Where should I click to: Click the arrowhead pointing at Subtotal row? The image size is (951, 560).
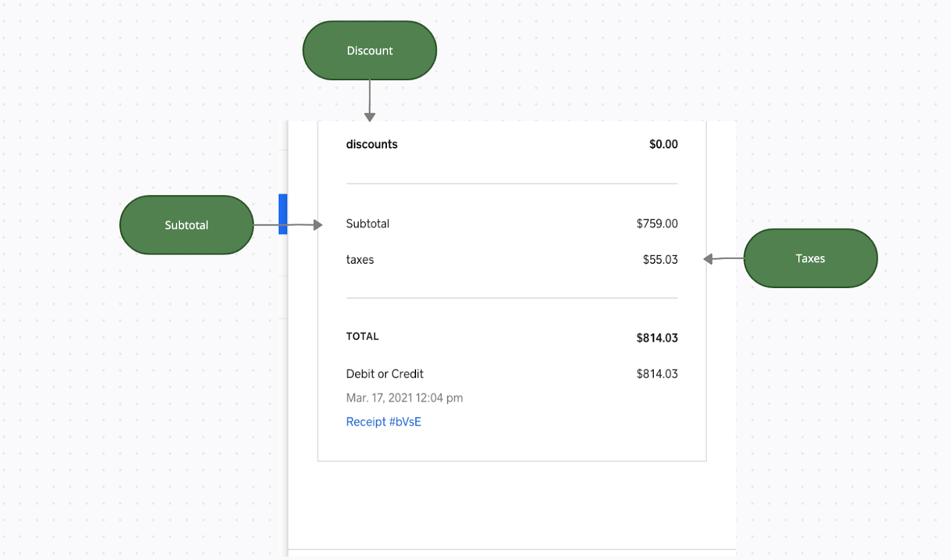click(x=317, y=225)
